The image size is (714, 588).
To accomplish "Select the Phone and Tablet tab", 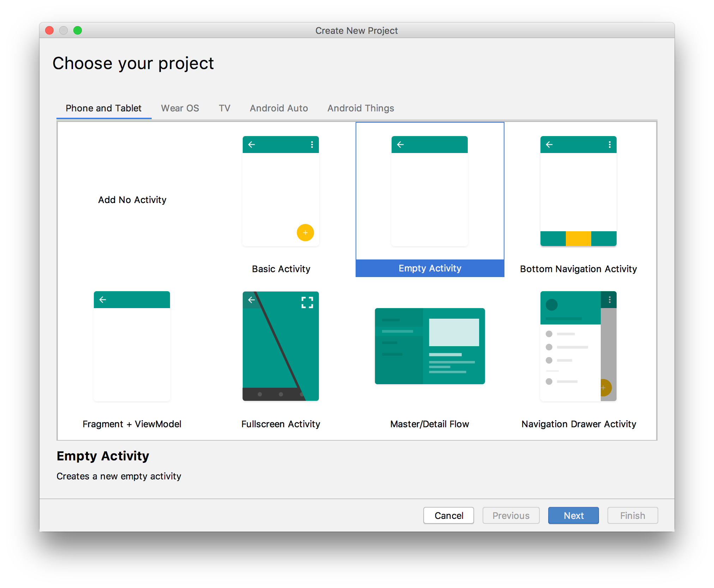I will click(103, 108).
